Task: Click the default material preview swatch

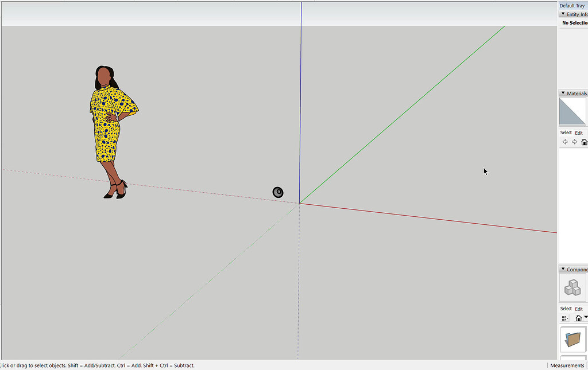Action: 572,110
